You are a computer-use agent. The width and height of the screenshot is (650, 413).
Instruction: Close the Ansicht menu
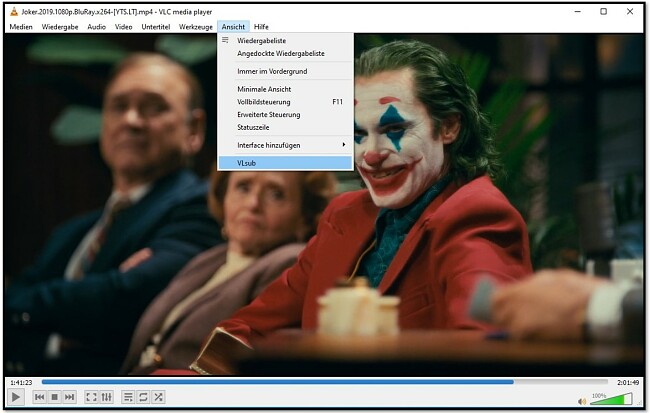(233, 27)
